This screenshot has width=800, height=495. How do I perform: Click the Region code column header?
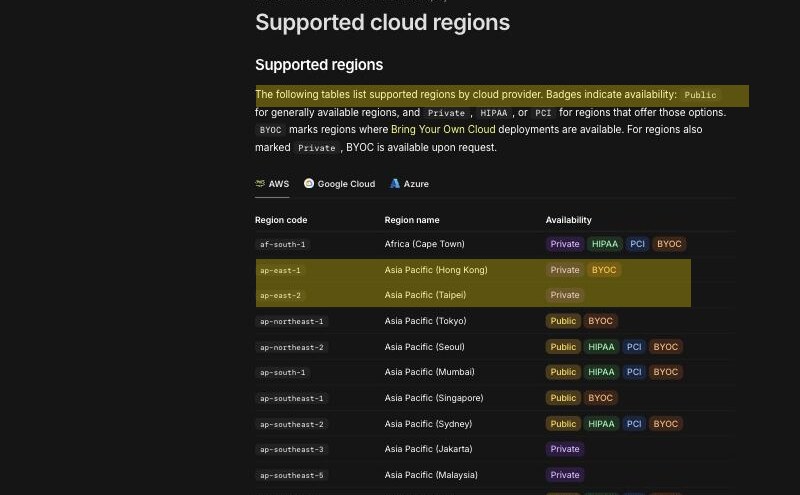(281, 220)
